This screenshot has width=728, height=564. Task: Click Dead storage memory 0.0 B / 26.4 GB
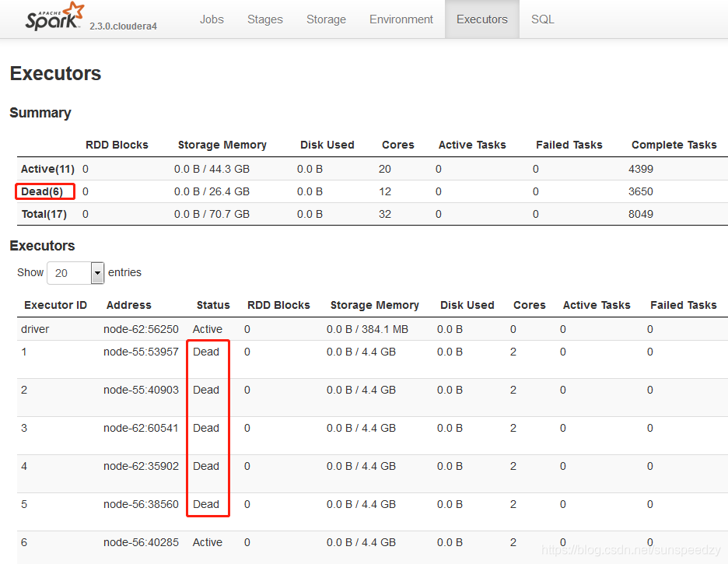pyautogui.click(x=212, y=191)
